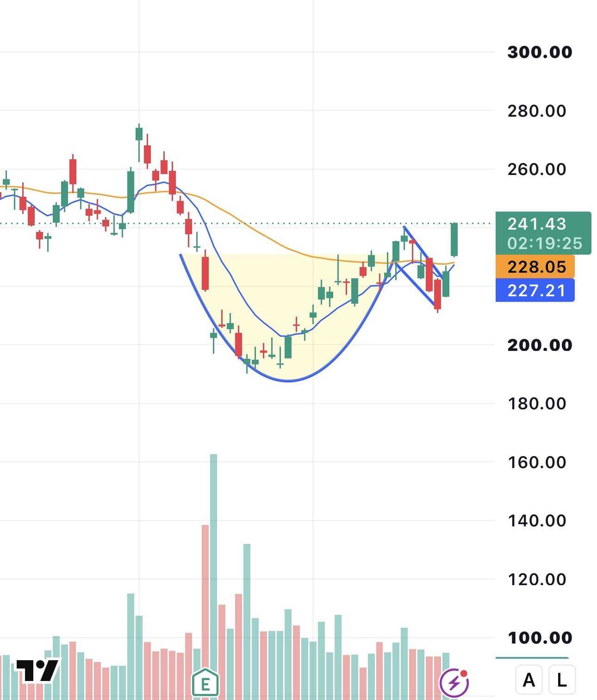Screen dimensions: 597x700
Task: Select the green 241.43 current price label
Action: coord(543,224)
